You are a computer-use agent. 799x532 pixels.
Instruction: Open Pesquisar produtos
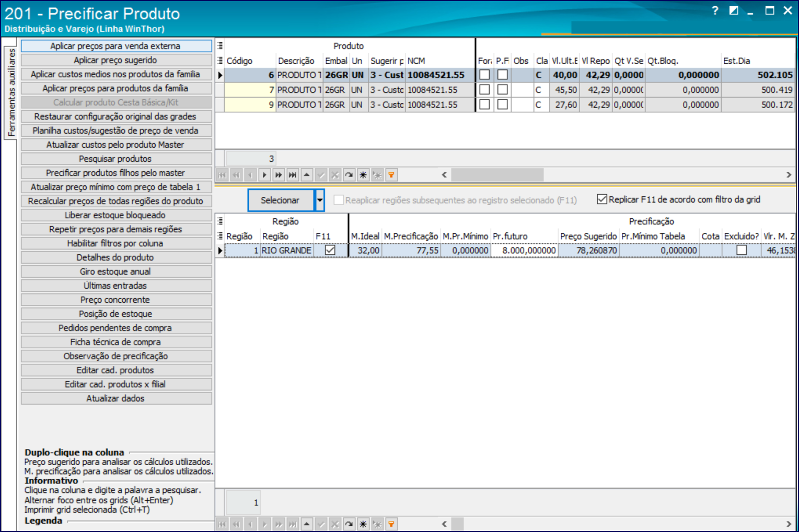click(x=116, y=159)
